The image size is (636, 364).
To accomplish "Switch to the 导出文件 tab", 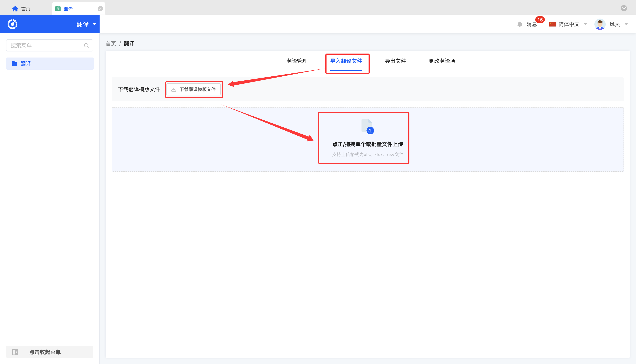I will [395, 61].
